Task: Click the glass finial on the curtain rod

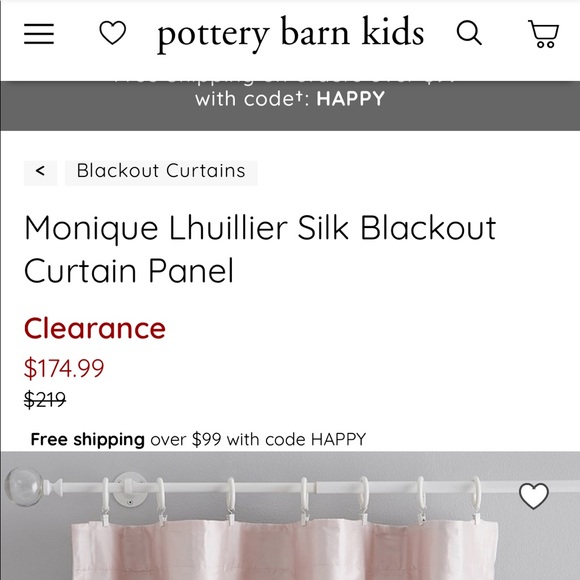Action: tap(24, 486)
